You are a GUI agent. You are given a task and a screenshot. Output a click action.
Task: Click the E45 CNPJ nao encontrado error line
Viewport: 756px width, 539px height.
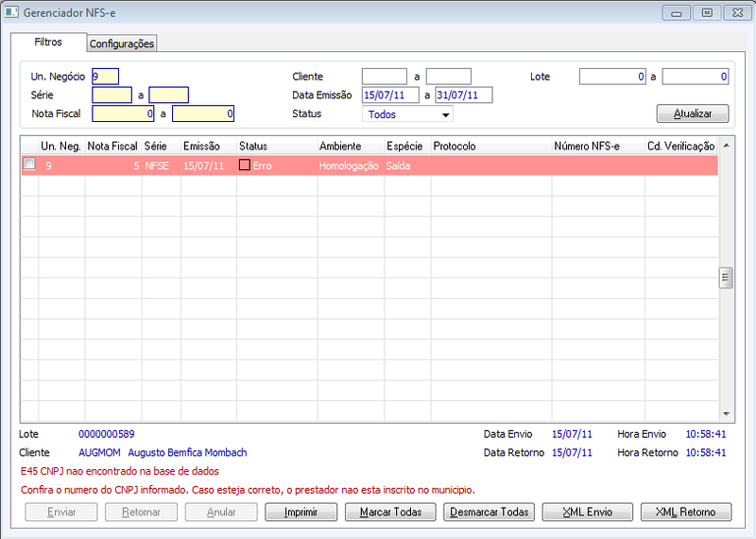coord(120,471)
